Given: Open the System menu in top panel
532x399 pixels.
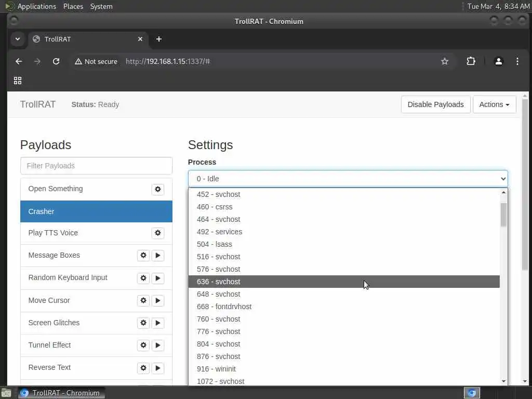Looking at the screenshot, I should (101, 6).
